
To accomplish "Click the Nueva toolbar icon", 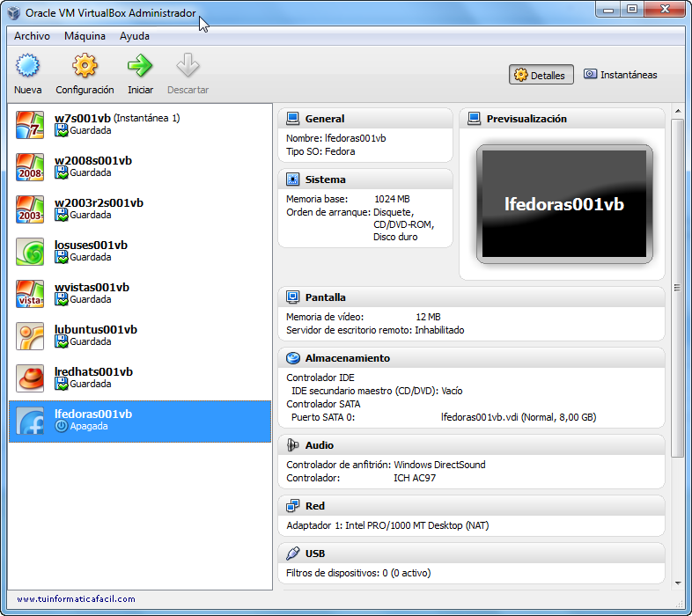I will 27,65.
